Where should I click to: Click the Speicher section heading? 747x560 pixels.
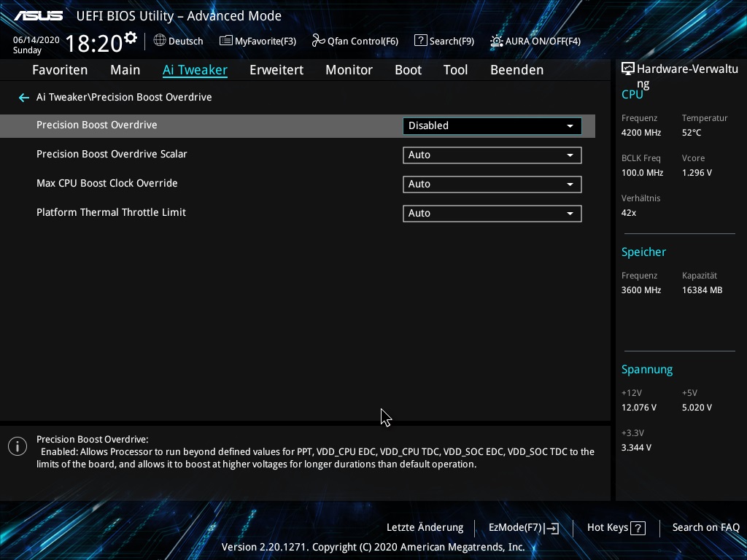point(643,252)
